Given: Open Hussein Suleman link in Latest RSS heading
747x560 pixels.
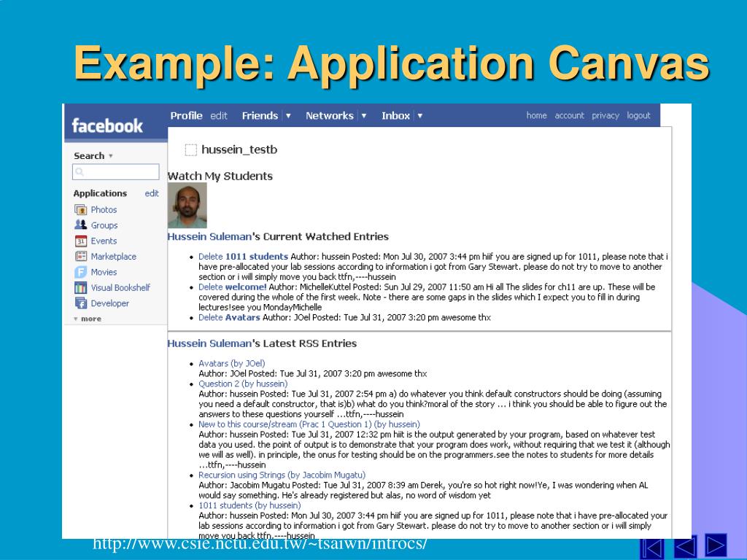Looking at the screenshot, I should tap(209, 343).
